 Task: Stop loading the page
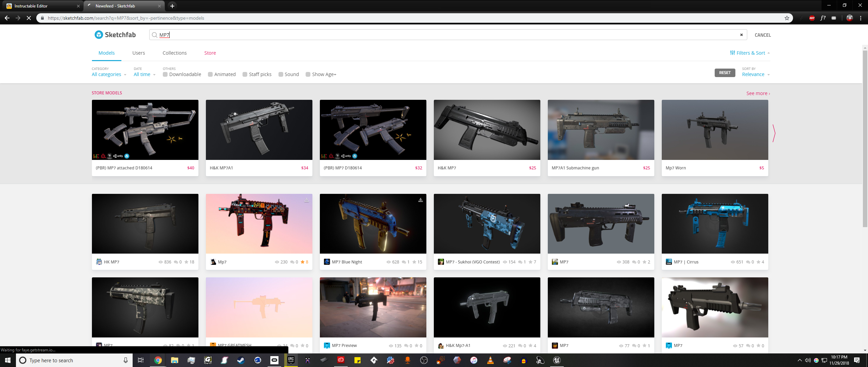tap(29, 18)
